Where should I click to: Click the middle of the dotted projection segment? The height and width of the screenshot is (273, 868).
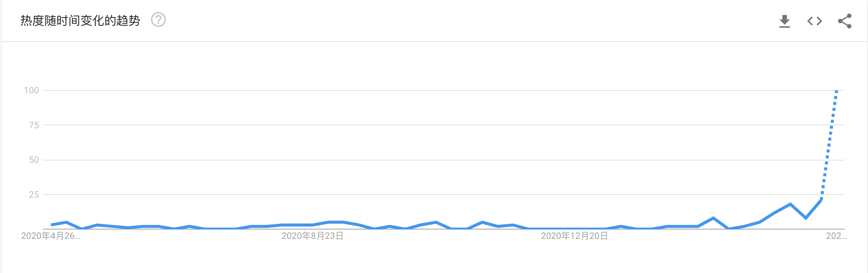(829, 145)
